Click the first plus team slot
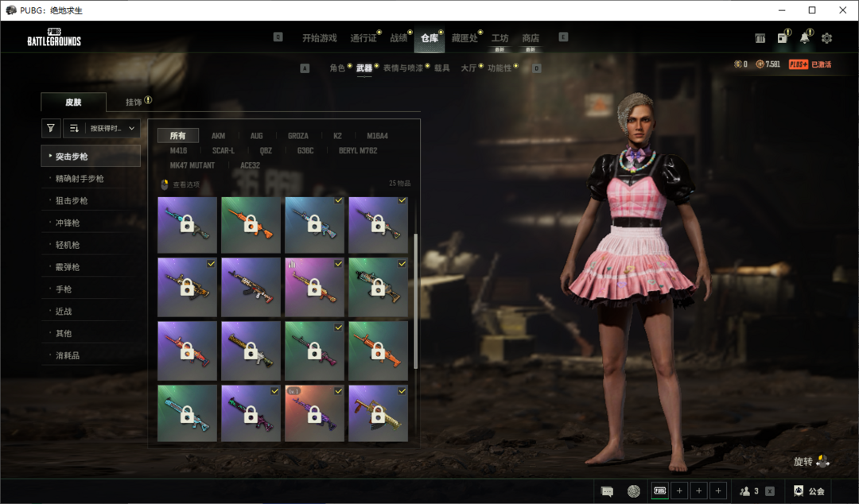This screenshot has width=859, height=504. click(679, 491)
